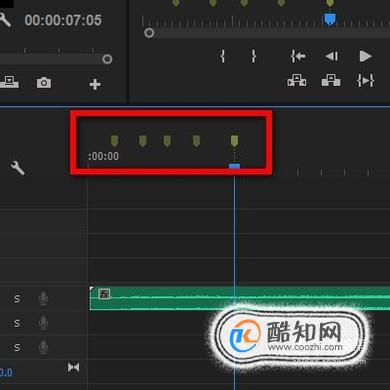Image resolution: width=390 pixels, height=390 pixels.
Task: Click the Lift button in Program monitor
Action: click(x=297, y=81)
